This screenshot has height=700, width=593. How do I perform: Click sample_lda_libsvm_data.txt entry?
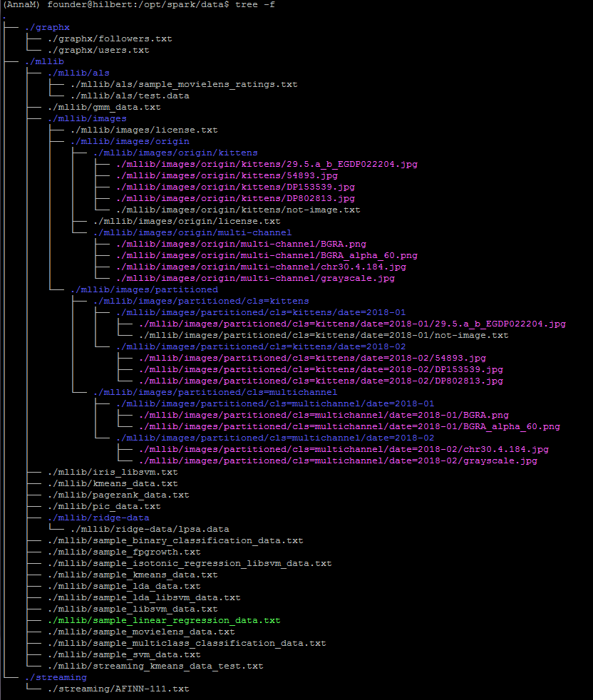tap(144, 598)
